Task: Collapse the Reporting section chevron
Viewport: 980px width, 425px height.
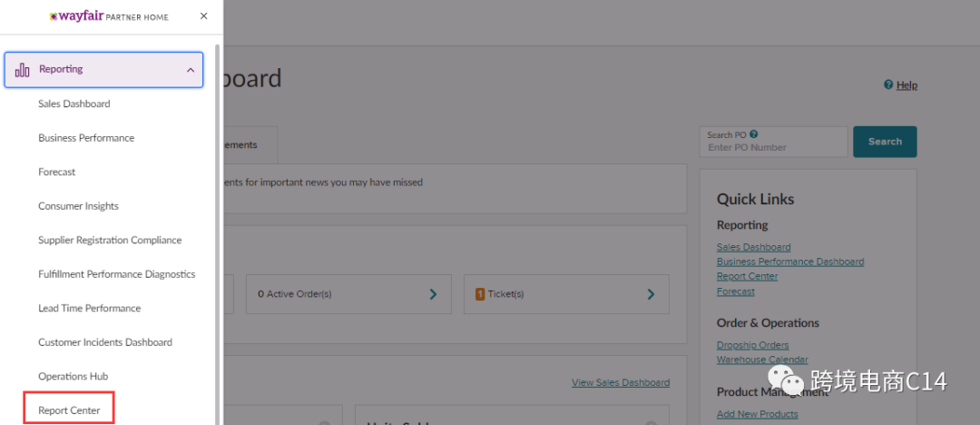Action: [191, 70]
